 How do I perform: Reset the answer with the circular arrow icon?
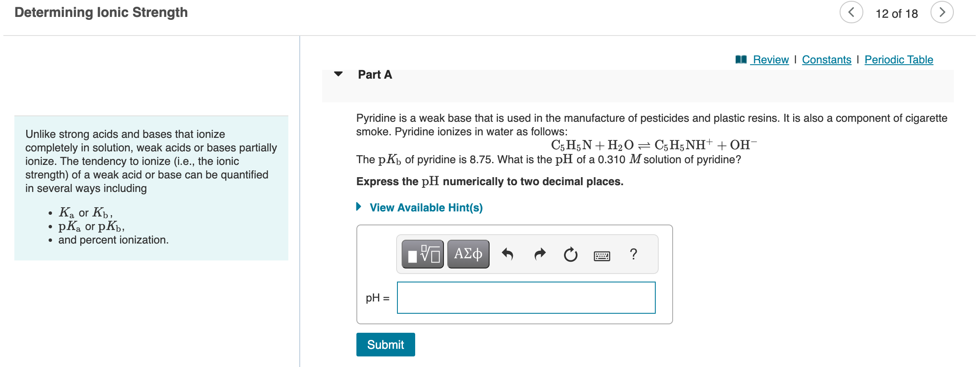point(570,254)
